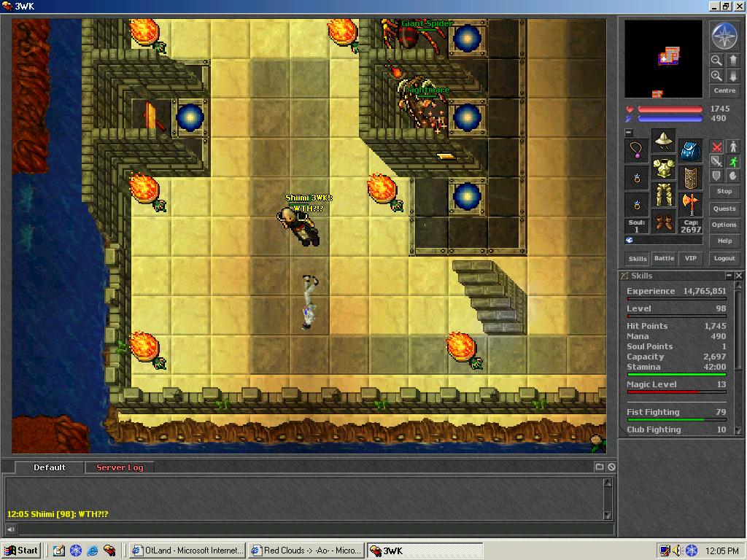Click the Shiimi player character

pyautogui.click(x=300, y=227)
